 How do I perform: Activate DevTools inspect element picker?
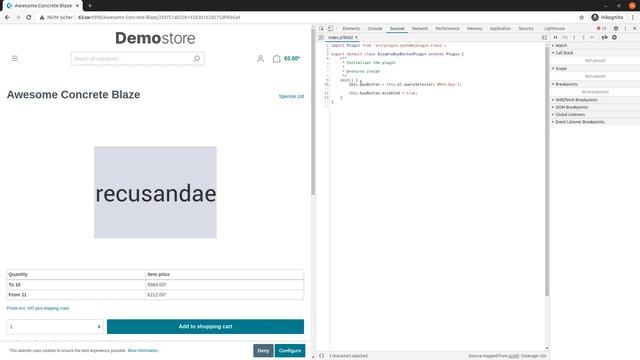(322, 29)
